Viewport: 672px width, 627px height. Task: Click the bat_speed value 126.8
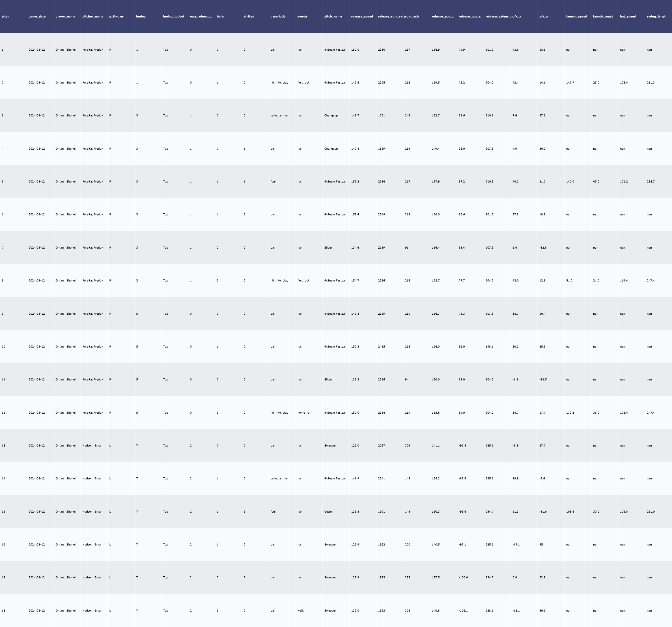(624, 511)
